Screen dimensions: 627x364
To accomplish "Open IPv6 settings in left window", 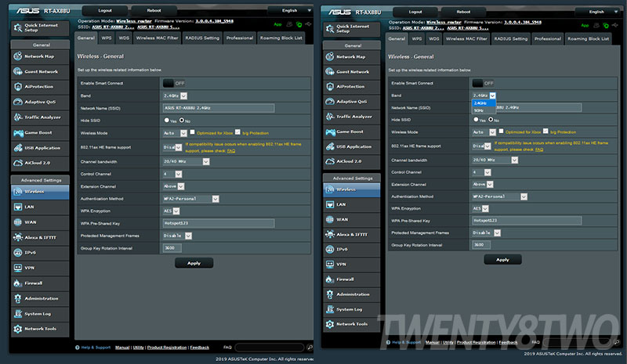I will [x=40, y=253].
